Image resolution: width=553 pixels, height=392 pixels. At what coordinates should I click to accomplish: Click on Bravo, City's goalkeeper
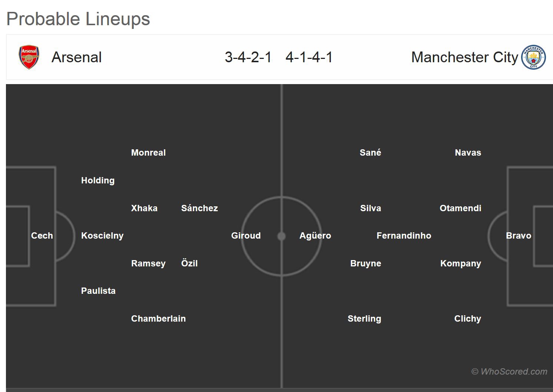(519, 236)
